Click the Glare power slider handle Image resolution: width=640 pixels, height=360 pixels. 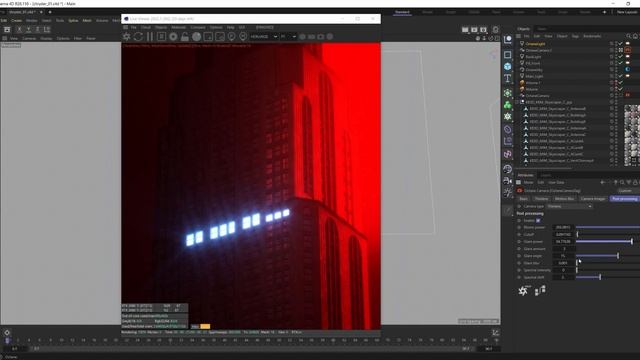(x=632, y=242)
